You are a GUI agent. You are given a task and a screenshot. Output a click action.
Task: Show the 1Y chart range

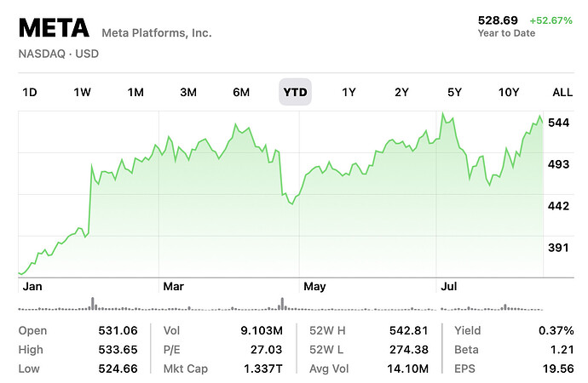click(349, 92)
